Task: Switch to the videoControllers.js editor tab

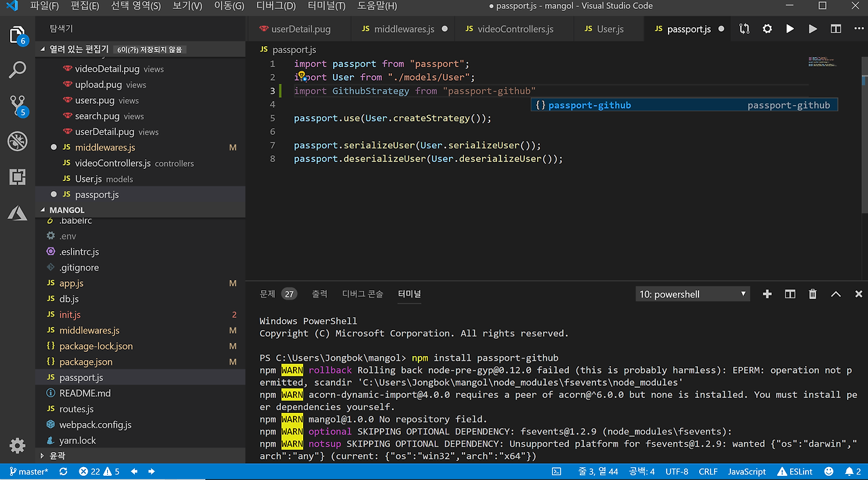Action: coord(515,29)
